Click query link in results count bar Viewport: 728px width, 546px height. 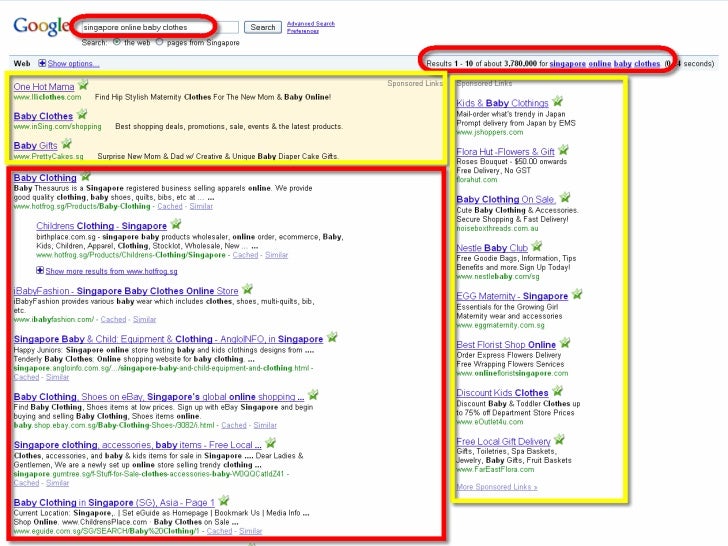point(604,64)
